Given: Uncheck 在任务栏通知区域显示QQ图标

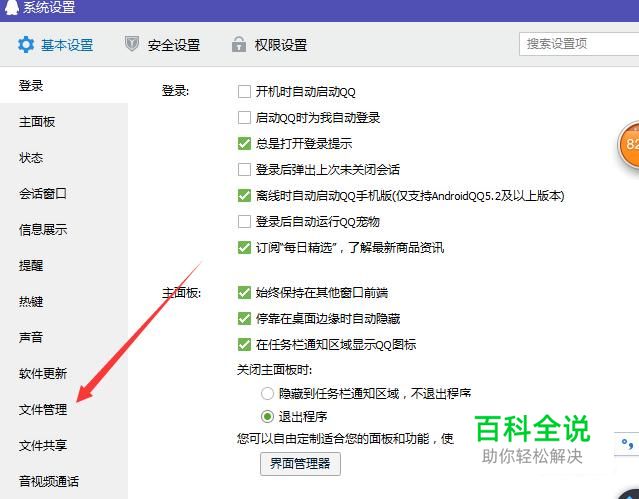Looking at the screenshot, I should pyautogui.click(x=244, y=344).
